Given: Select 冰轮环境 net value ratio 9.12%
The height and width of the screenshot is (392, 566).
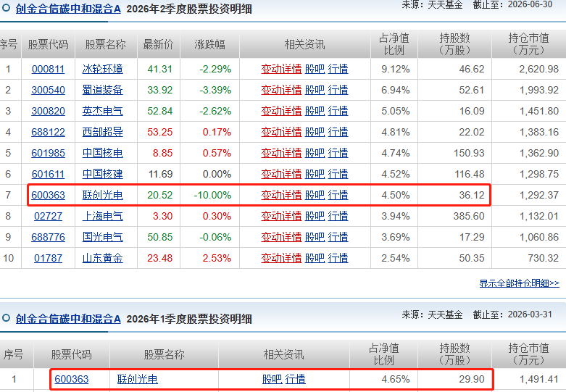Looking at the screenshot, I should 396,69.
